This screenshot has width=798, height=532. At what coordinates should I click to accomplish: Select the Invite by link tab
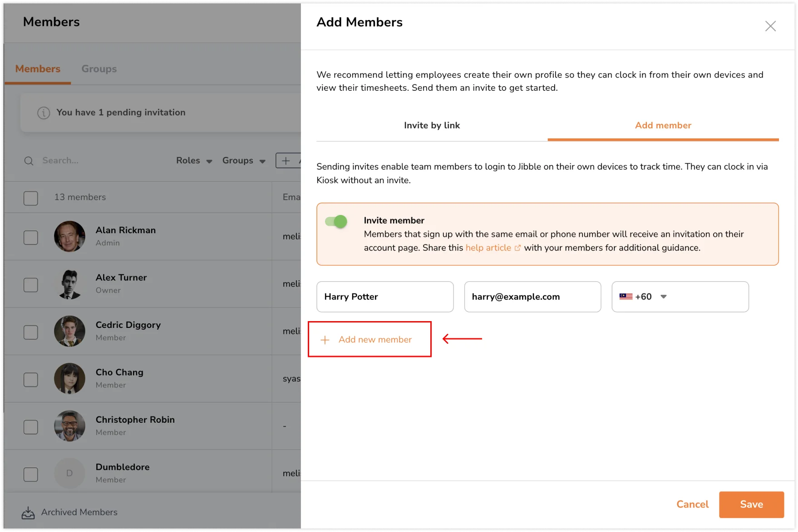[432, 126]
